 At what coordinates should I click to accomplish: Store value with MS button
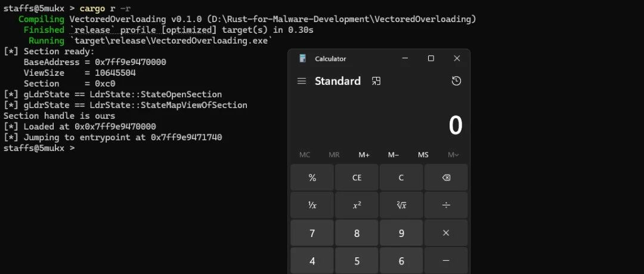[x=423, y=155]
